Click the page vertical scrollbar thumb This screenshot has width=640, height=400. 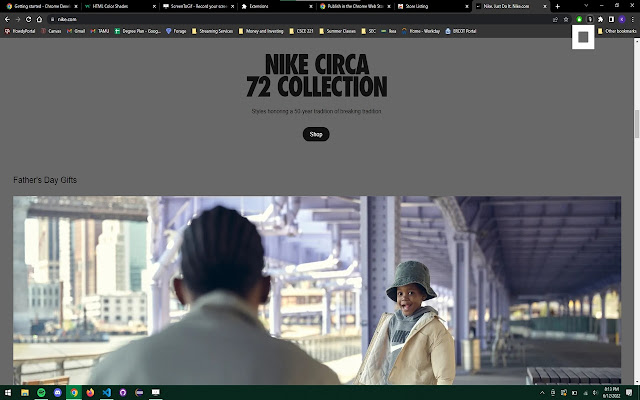click(x=636, y=124)
